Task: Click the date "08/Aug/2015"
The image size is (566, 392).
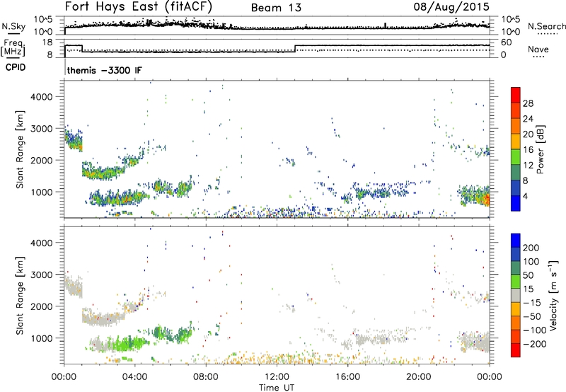Action: pos(451,7)
